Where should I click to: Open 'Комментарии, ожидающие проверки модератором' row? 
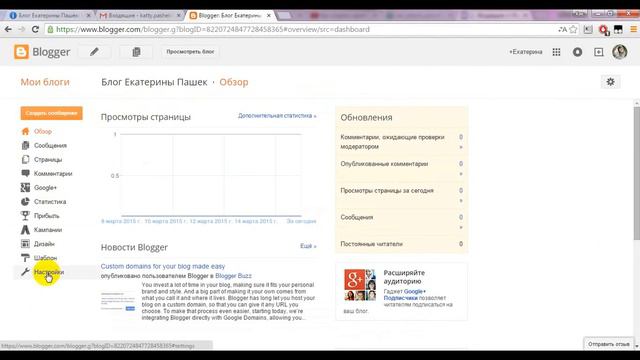(x=402, y=142)
